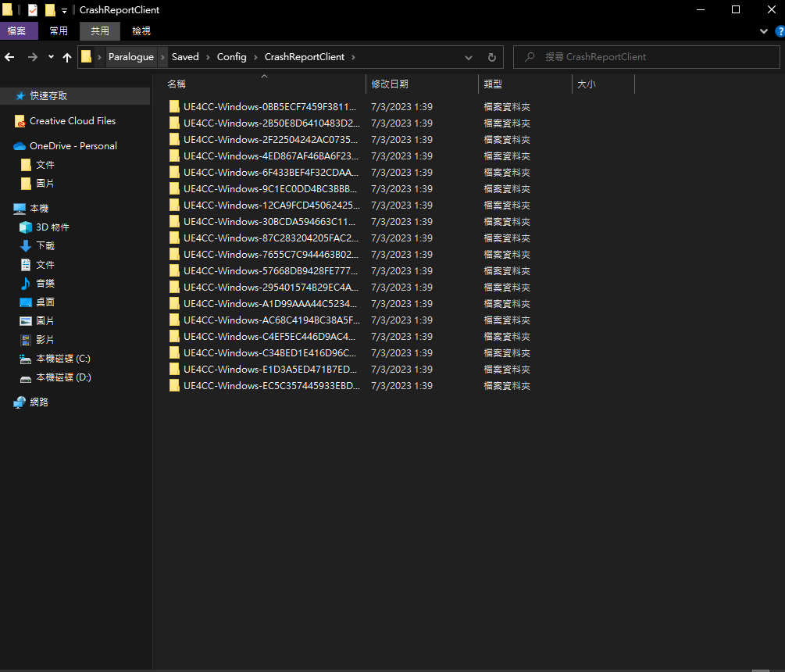Select Config in the address path

pos(231,57)
